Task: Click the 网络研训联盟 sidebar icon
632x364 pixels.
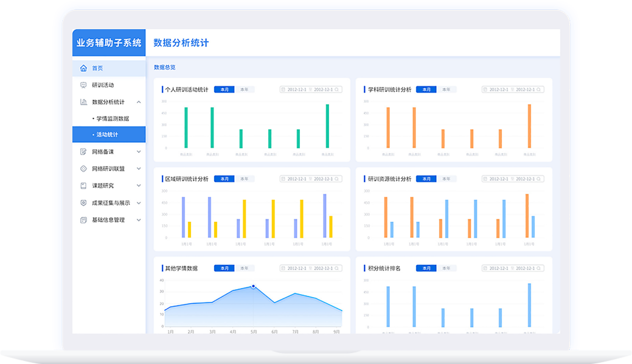Action: [83, 168]
